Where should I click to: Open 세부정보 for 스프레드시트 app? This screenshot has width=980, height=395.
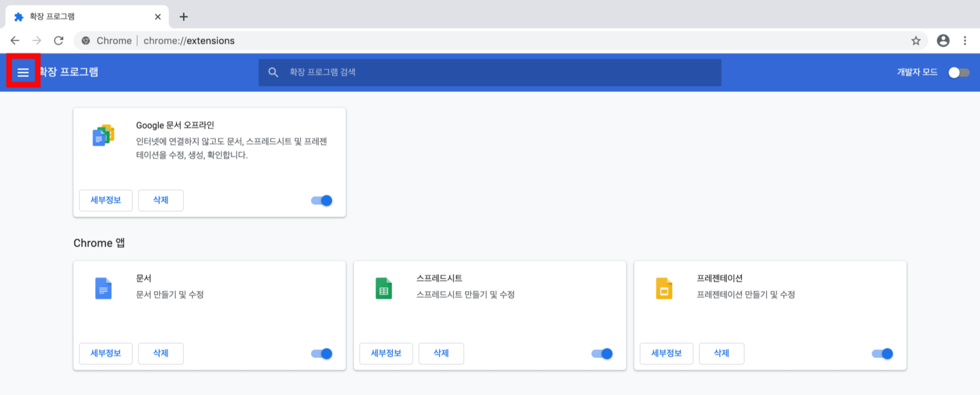coord(386,353)
